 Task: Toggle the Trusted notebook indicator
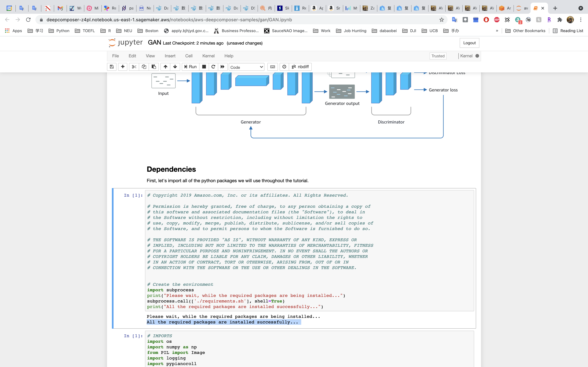point(438,56)
